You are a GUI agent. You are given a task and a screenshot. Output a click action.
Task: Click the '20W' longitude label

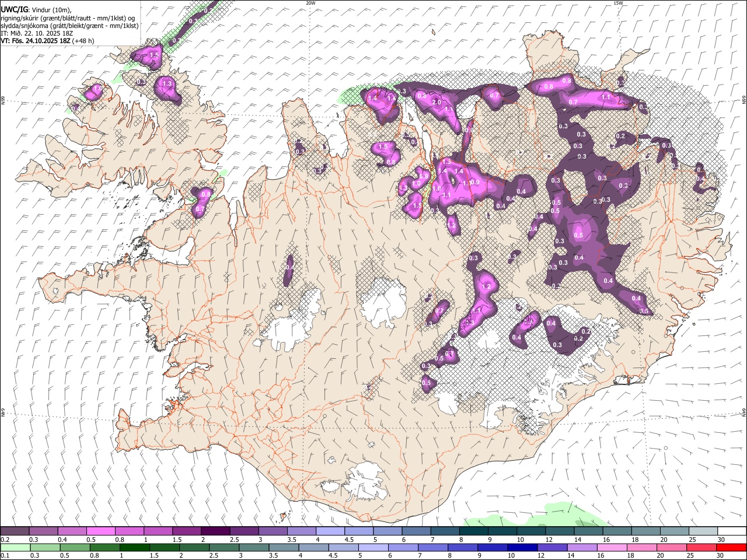[310, 3]
